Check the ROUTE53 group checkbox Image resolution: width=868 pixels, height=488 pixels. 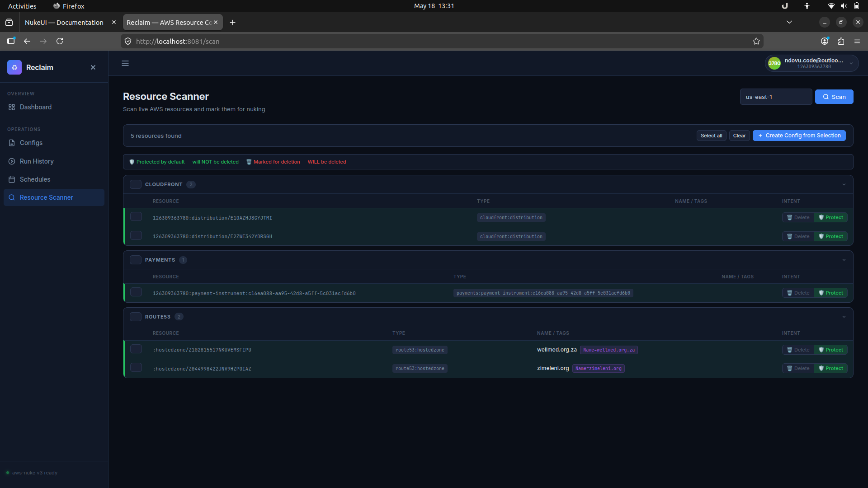point(136,317)
